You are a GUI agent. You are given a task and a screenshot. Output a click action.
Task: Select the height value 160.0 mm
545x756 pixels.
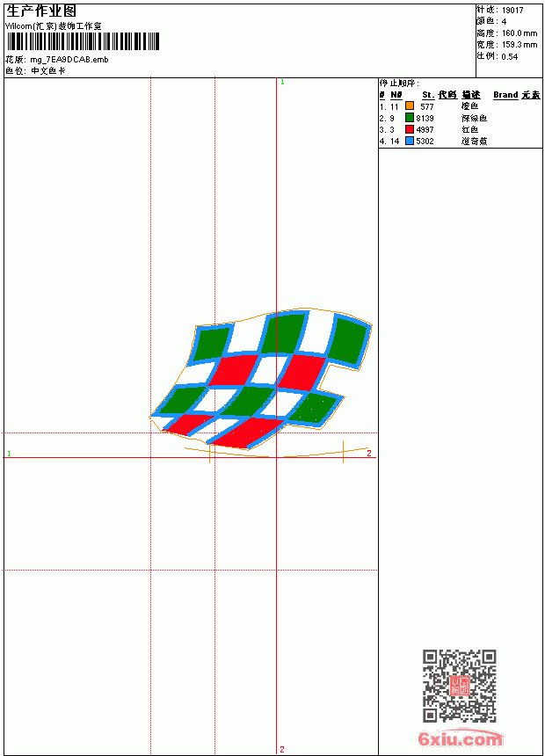tap(520, 33)
